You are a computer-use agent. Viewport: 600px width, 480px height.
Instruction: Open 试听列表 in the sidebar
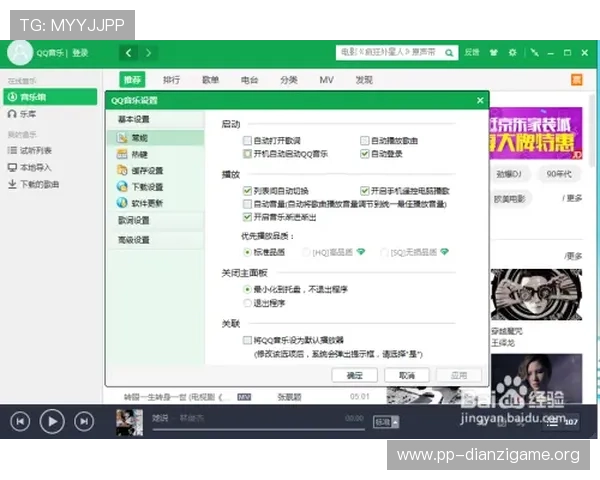pyautogui.click(x=30, y=150)
